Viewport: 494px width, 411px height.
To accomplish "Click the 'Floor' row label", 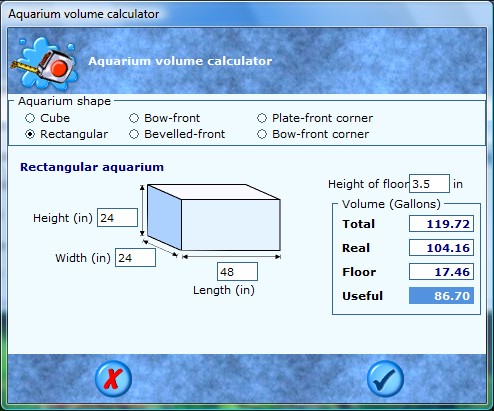I will 359,272.
